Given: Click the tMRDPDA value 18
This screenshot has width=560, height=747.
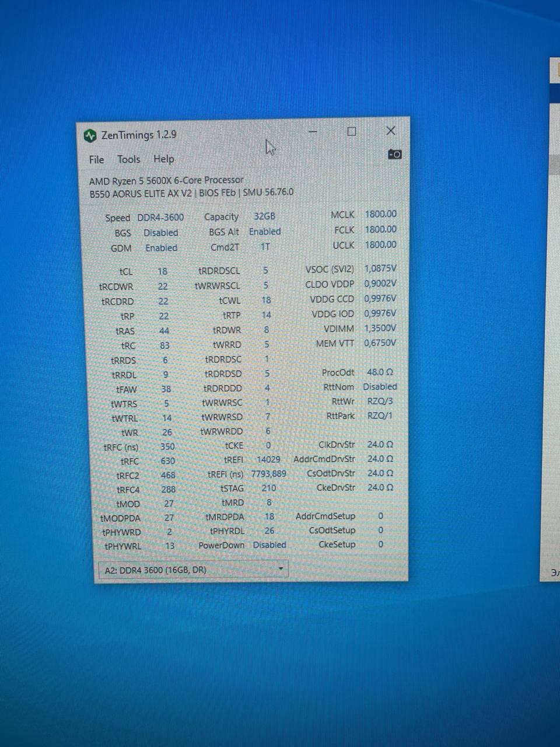Looking at the screenshot, I should click(x=269, y=516).
